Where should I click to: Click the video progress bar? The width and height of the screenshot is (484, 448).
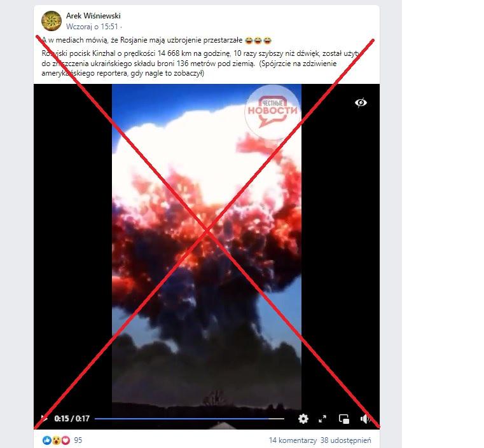tap(190, 419)
